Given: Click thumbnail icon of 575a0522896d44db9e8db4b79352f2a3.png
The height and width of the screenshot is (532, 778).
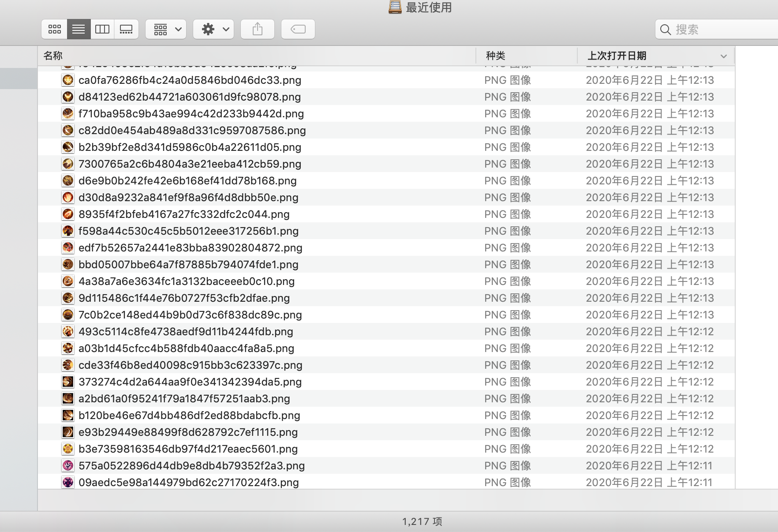Looking at the screenshot, I should tap(67, 466).
